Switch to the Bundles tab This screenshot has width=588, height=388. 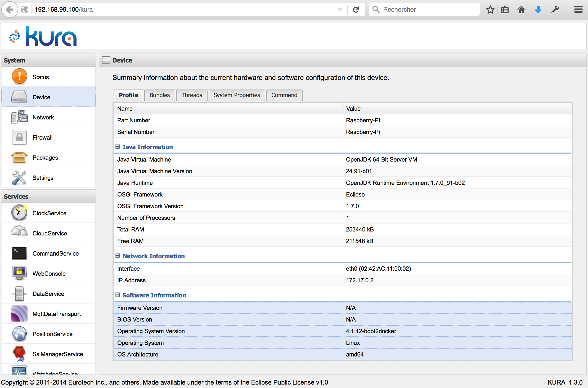(159, 95)
